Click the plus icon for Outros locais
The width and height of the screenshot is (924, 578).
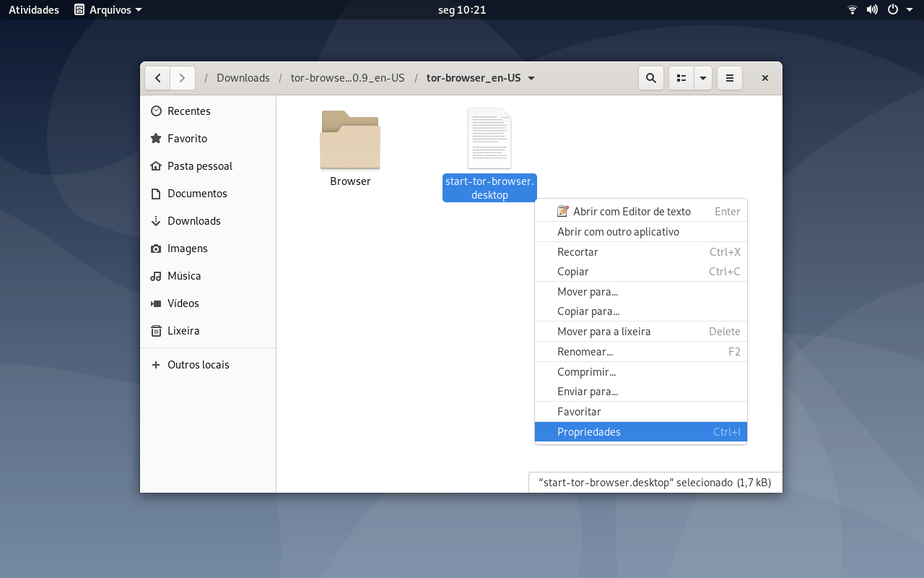coord(156,365)
